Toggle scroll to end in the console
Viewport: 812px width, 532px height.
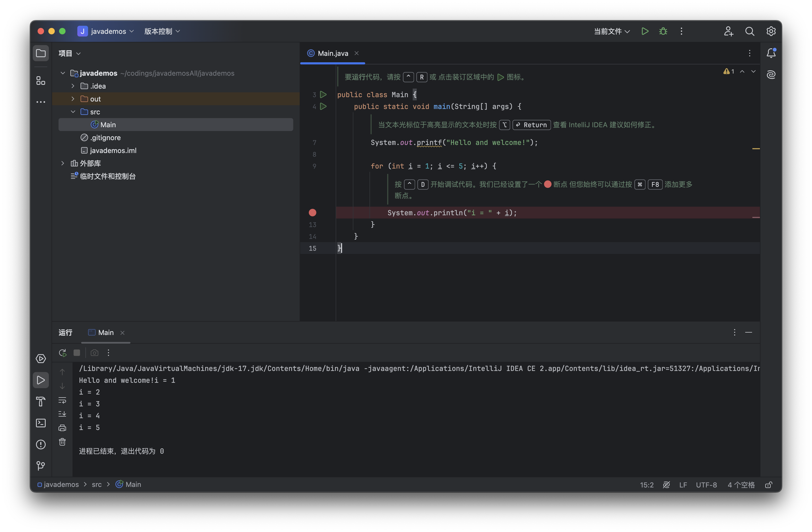click(62, 414)
